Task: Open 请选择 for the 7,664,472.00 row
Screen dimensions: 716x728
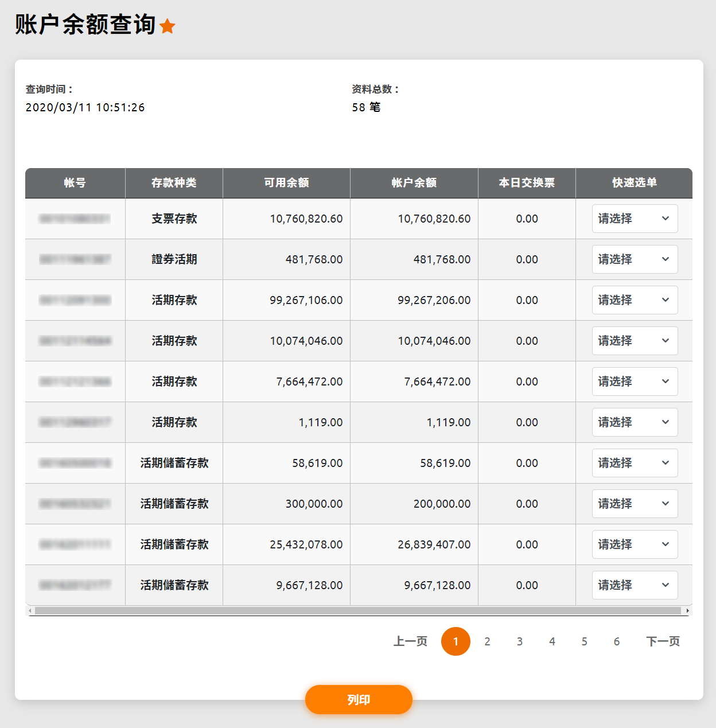Action: click(635, 381)
